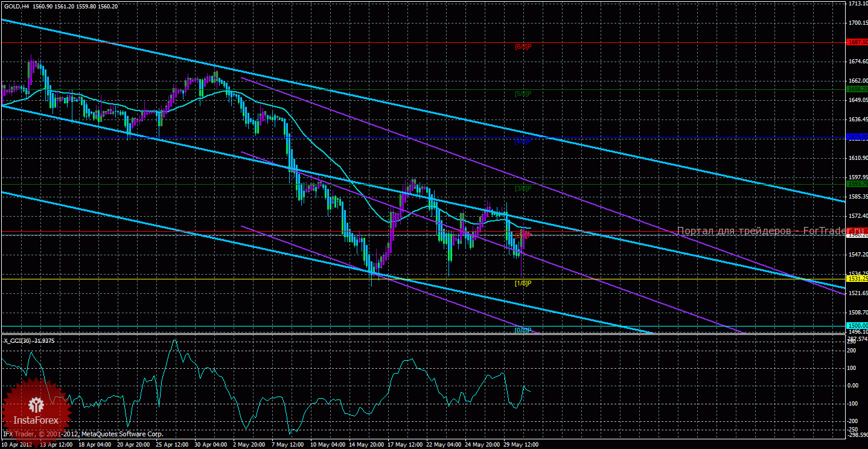The image size is (868, 449).
Task: Click the 1649.05 price axis value
Action: point(858,100)
